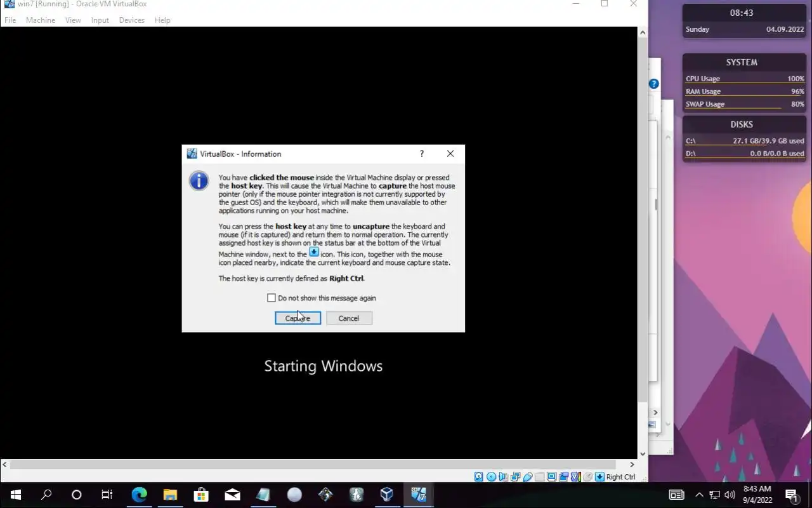Open the taskbar clock showing 8:43 AM
The height and width of the screenshot is (508, 812).
(x=757, y=495)
